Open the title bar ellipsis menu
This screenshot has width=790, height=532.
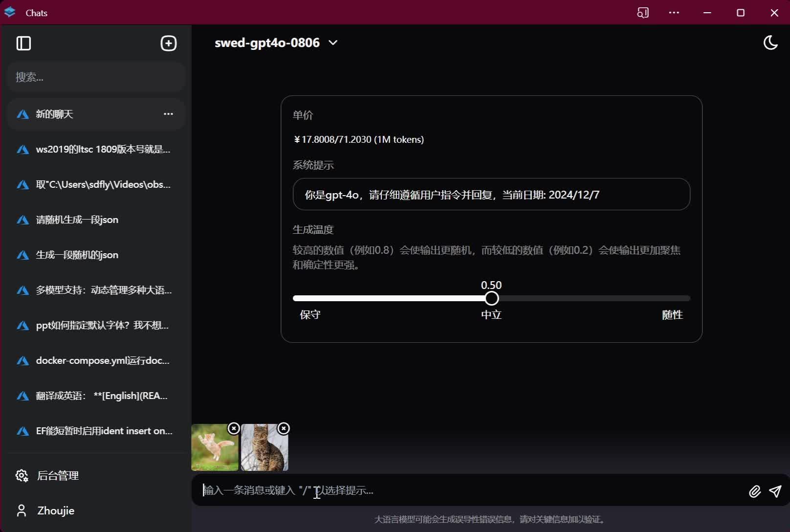(674, 13)
